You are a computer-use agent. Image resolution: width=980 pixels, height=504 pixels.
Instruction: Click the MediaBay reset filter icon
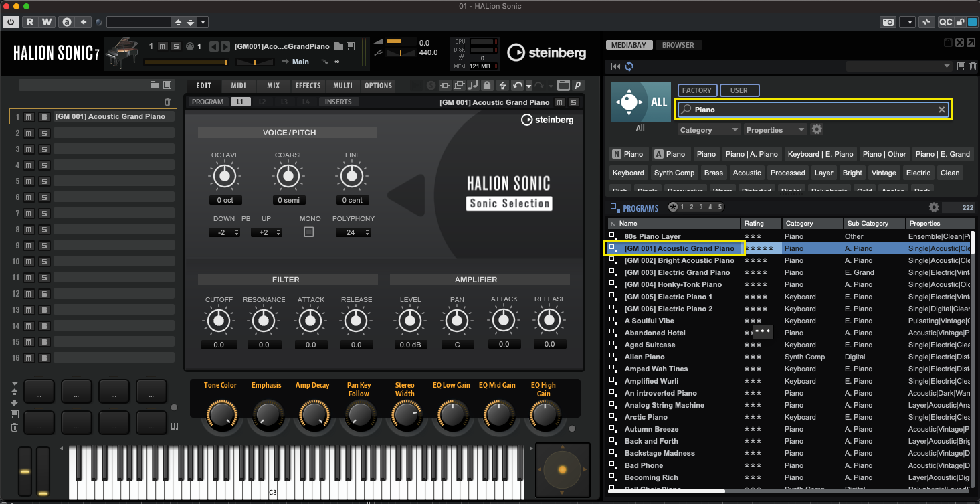pyautogui.click(x=615, y=66)
